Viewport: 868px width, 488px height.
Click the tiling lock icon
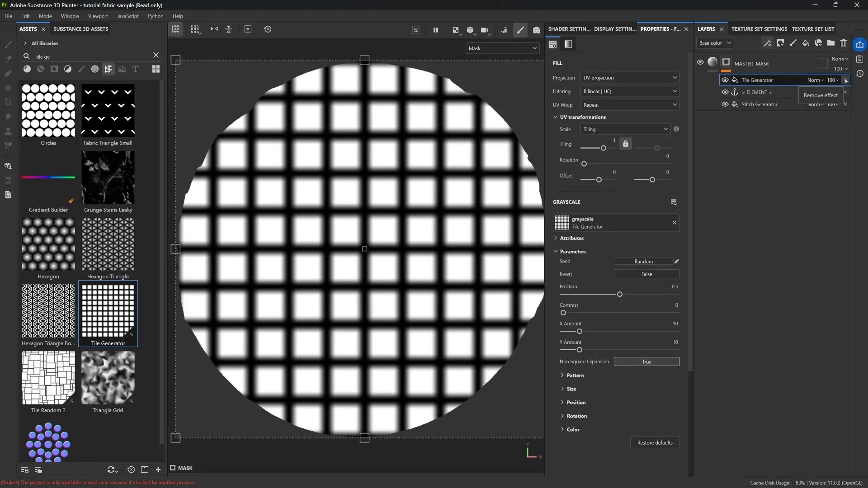(625, 144)
